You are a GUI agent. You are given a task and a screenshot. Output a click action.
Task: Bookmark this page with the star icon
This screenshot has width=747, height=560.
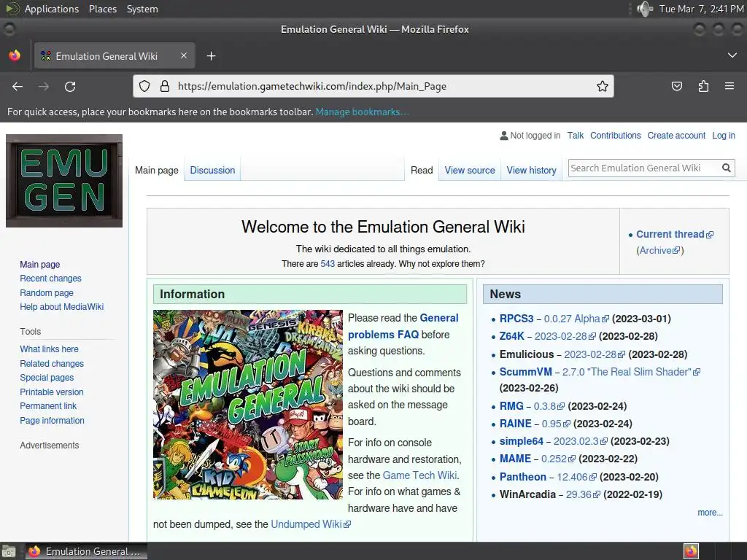pyautogui.click(x=602, y=86)
